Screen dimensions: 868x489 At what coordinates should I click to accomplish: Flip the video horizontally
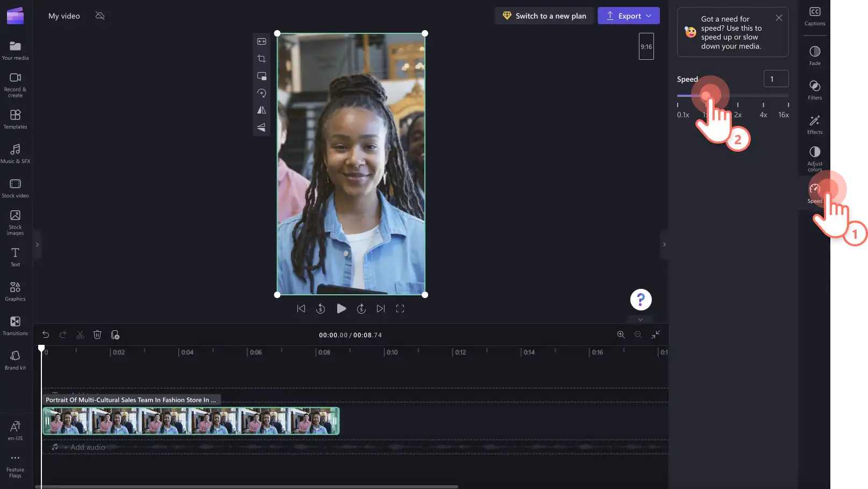pos(261,110)
